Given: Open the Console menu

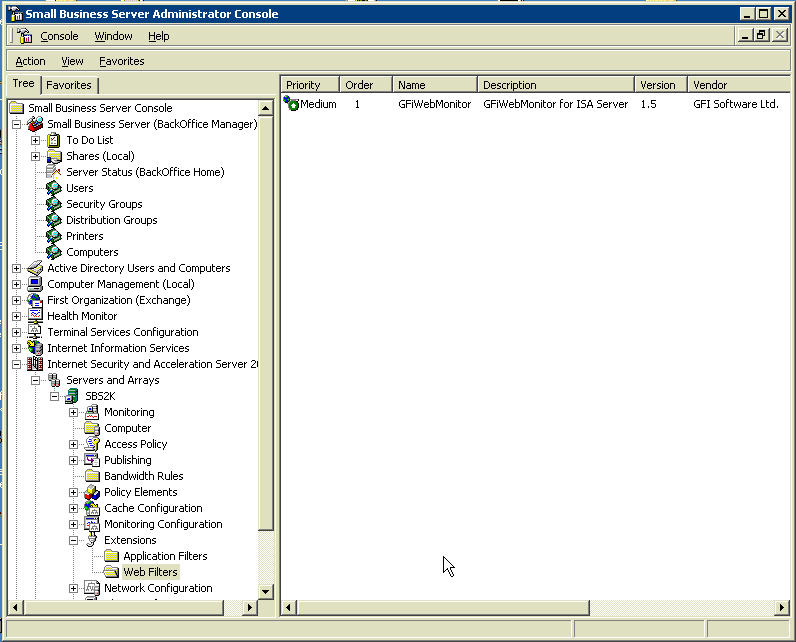Looking at the screenshot, I should 59,36.
